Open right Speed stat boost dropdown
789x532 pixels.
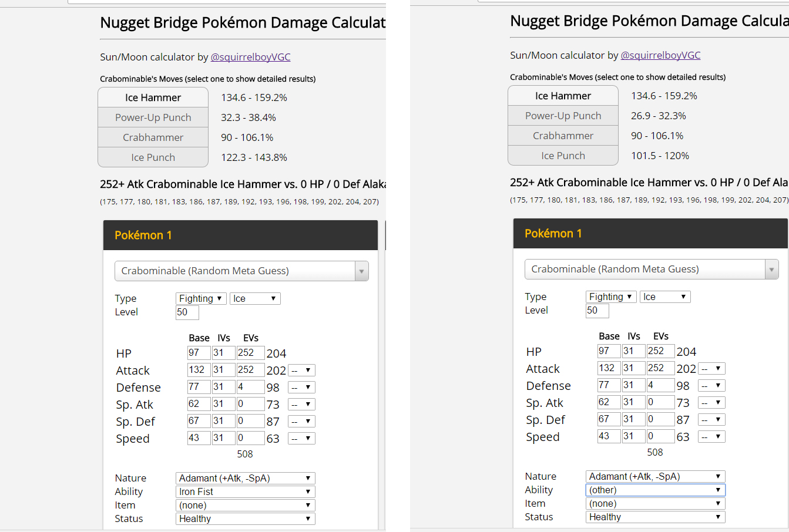(x=711, y=436)
